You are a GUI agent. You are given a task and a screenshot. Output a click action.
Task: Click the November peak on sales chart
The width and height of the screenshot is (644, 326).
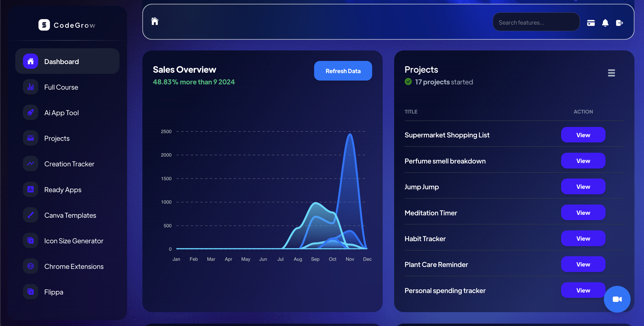point(350,135)
